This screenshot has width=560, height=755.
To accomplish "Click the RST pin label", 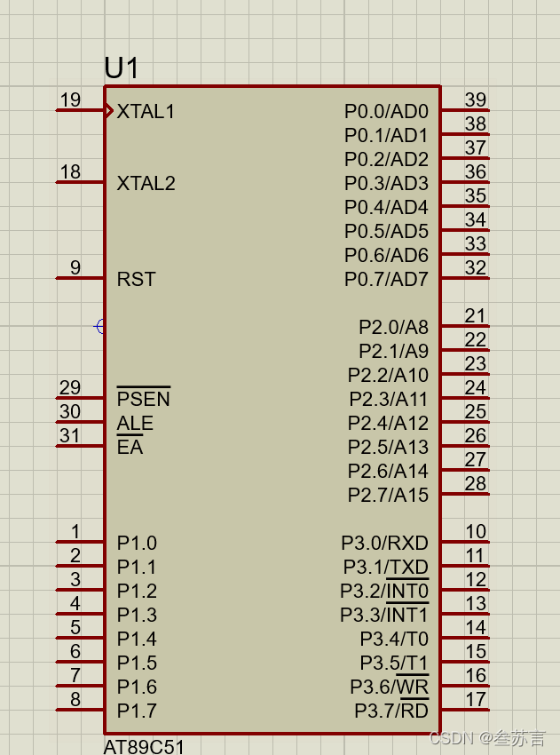I will point(137,279).
